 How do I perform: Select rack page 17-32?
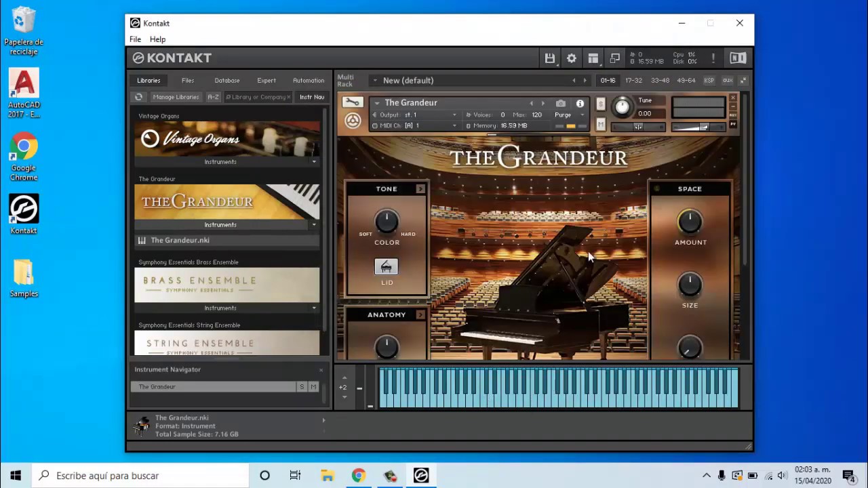click(633, 81)
